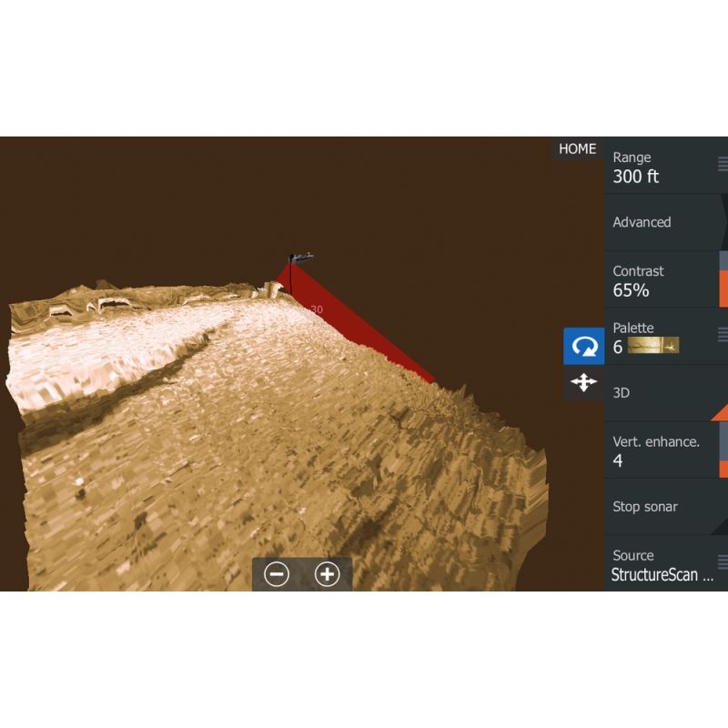The image size is (728, 728).
Task: Expand the Advanced submenu
Action: pos(660,222)
